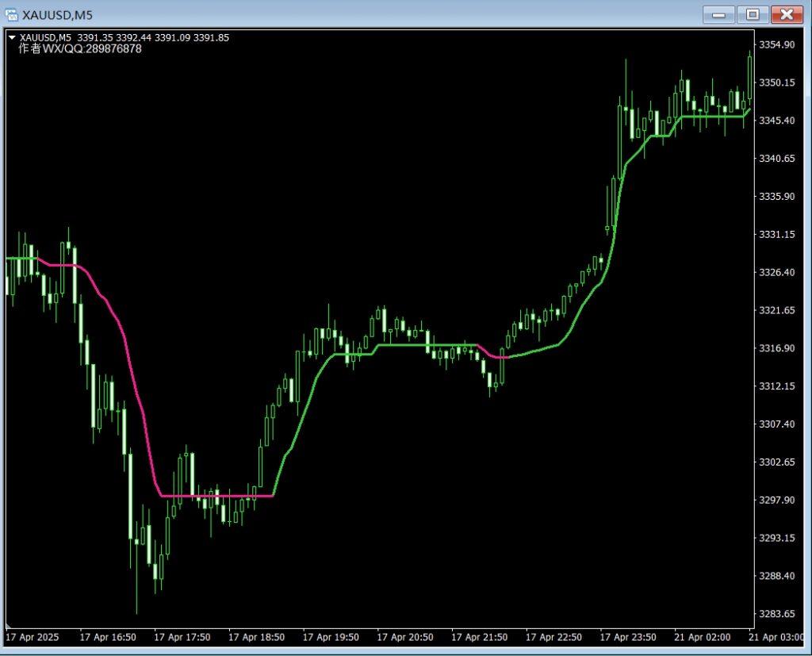The height and width of the screenshot is (656, 812).
Task: Click the 17 Apr 17:50 time label
Action: pos(182,637)
